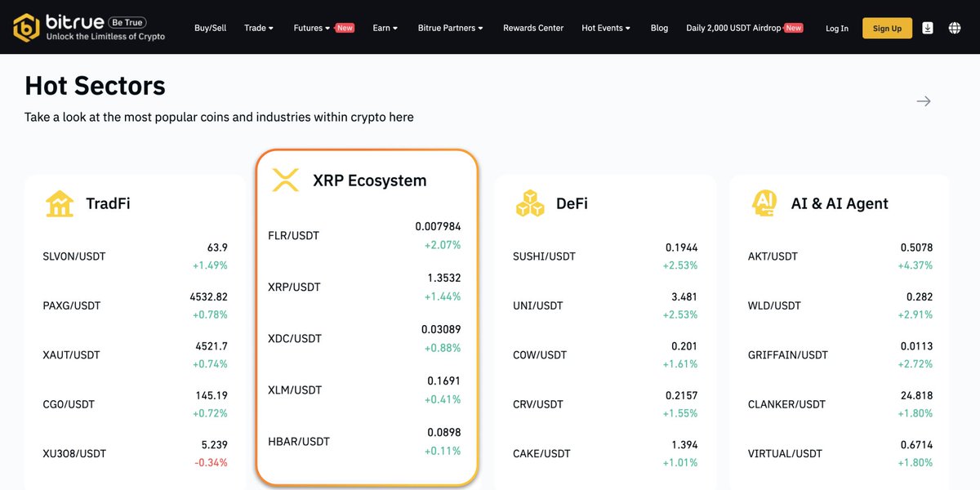
Task: Click the Bitrue logo
Action: click(90, 27)
